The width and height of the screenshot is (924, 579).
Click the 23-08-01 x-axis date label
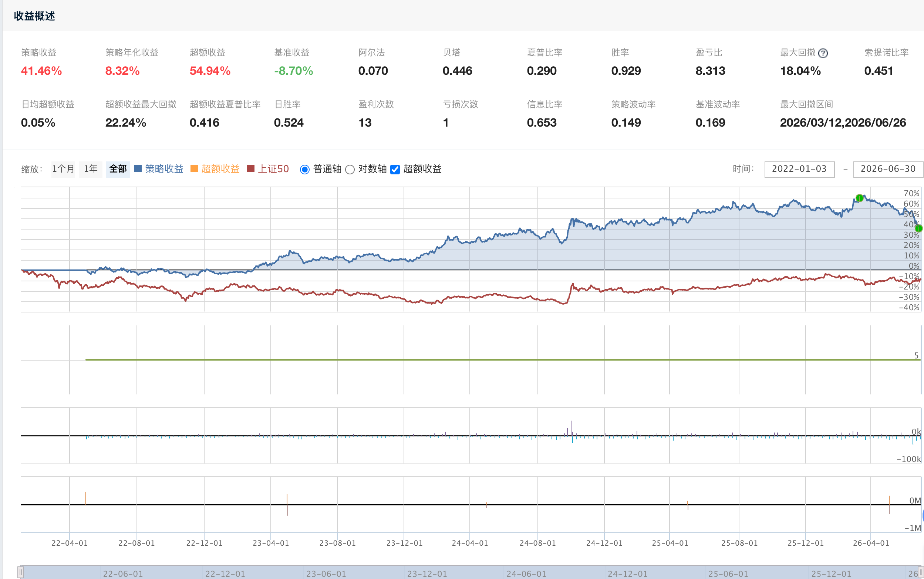[x=337, y=543]
